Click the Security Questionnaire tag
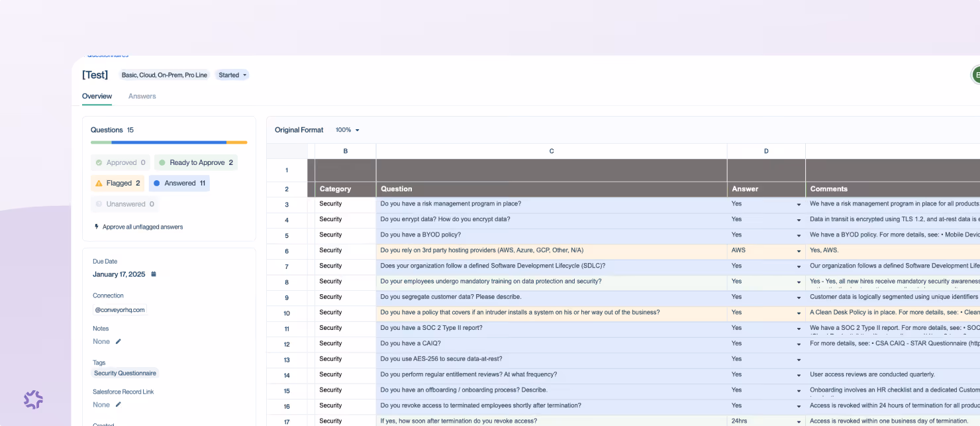This screenshot has width=980, height=426. [126, 373]
